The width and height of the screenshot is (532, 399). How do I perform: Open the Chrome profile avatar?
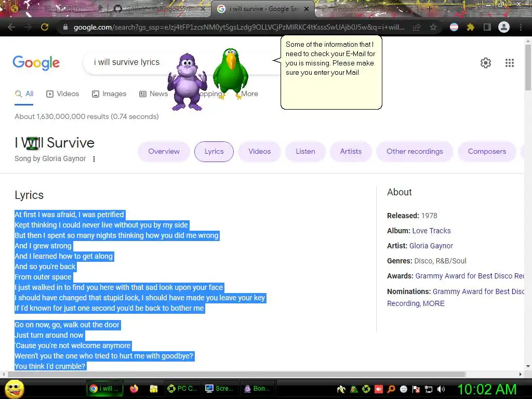coord(504,27)
